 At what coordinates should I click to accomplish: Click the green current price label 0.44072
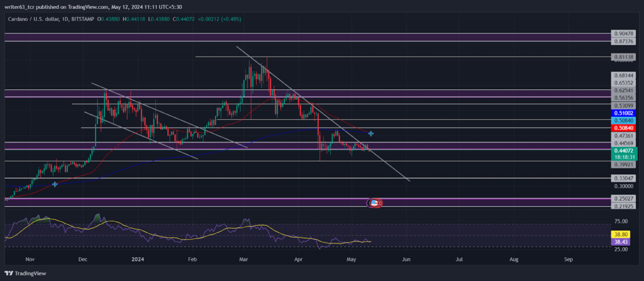tap(625, 150)
